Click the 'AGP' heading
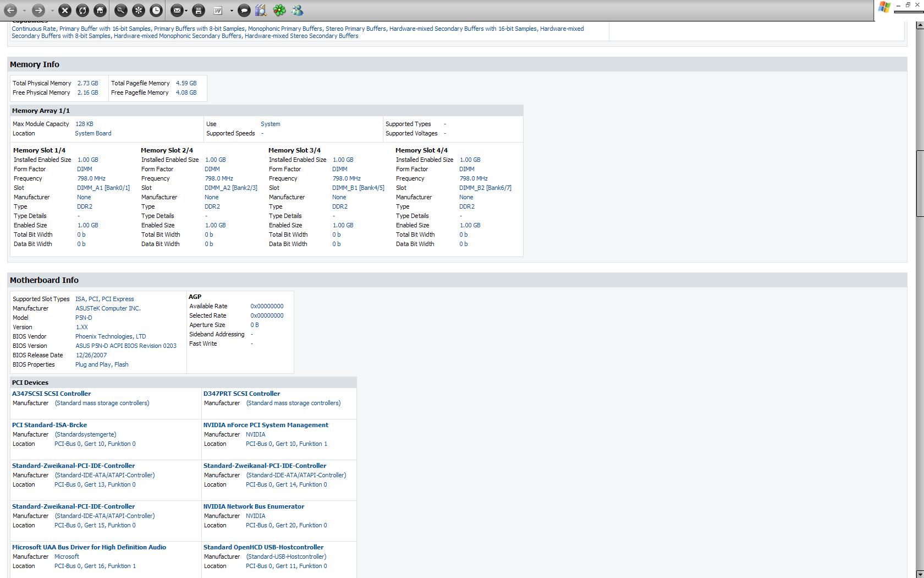 point(195,297)
